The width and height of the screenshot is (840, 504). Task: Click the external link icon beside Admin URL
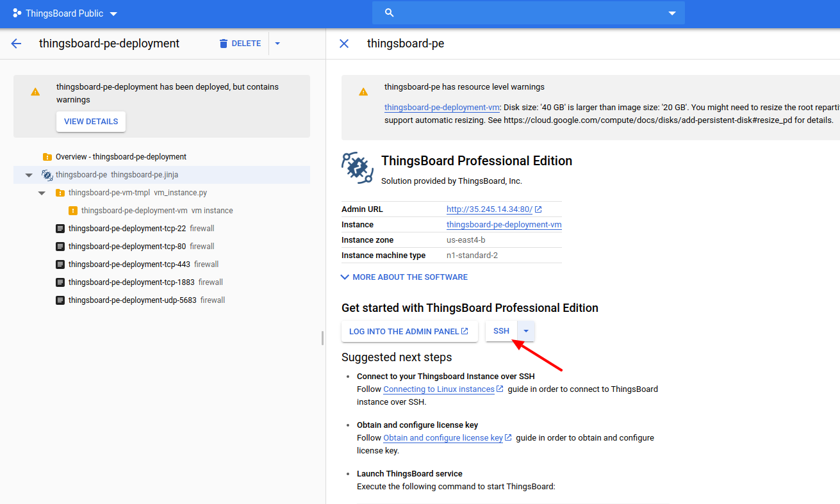pyautogui.click(x=538, y=209)
